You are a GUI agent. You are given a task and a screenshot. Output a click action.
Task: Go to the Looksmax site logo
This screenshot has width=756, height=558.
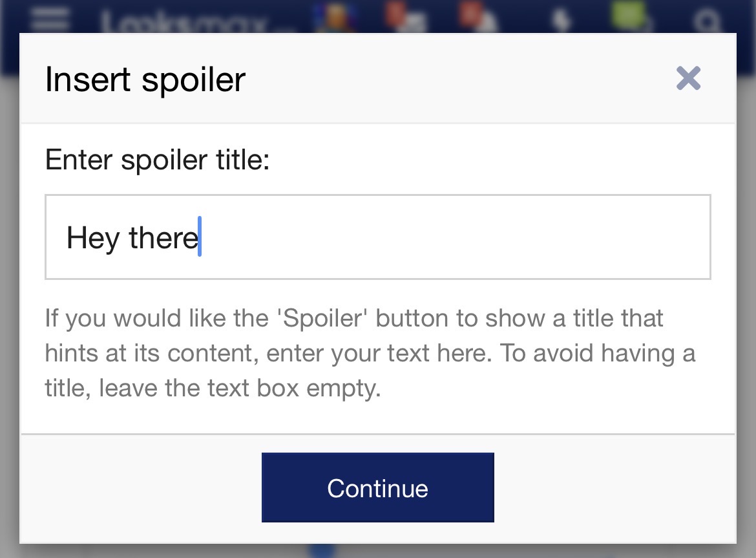pos(184,22)
